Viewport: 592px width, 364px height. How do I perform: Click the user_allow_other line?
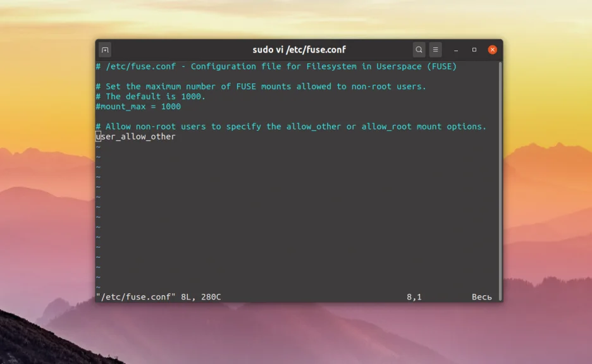tap(135, 136)
